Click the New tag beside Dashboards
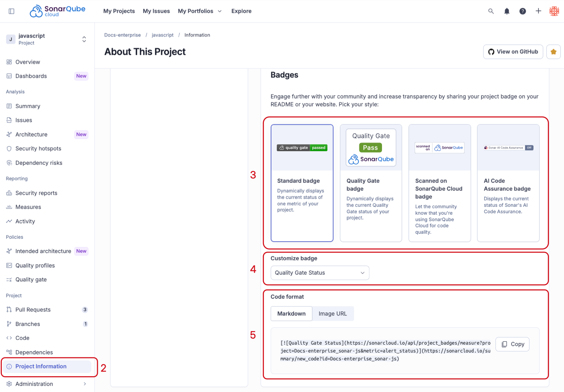 tap(81, 76)
